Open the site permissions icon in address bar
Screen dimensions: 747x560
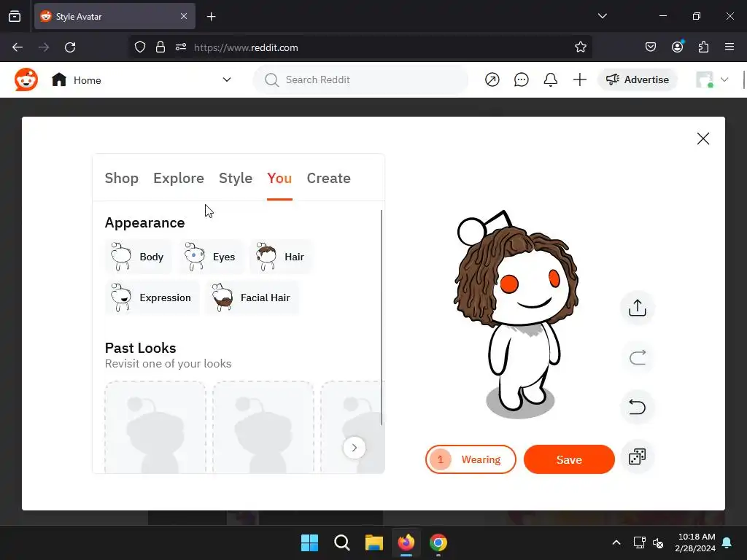(181, 47)
